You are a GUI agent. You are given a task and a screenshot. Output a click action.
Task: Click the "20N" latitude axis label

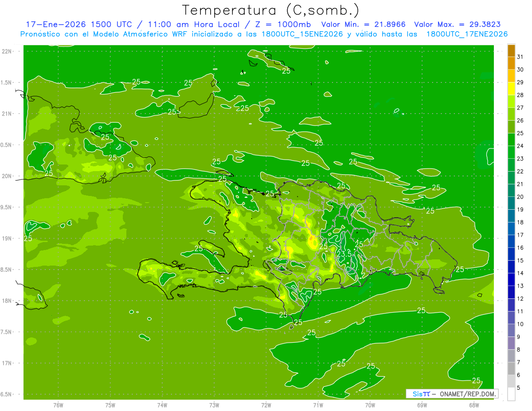[x=7, y=176]
